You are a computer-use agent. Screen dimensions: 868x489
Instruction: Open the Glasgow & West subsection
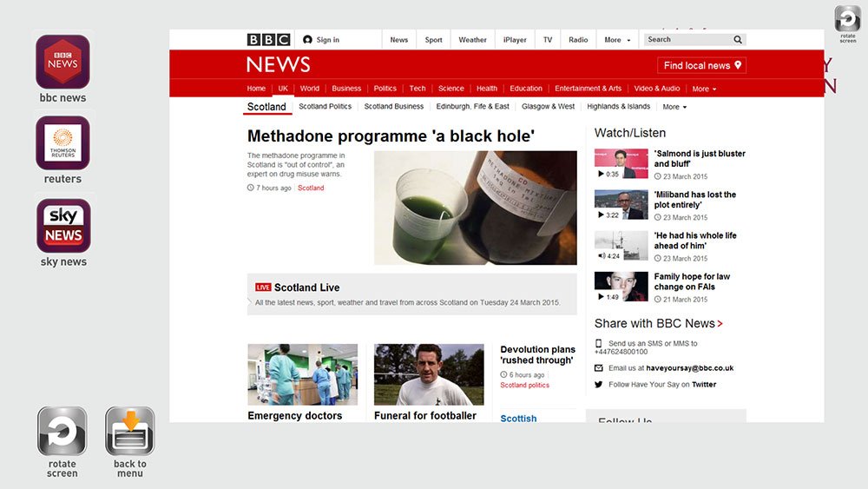pos(548,106)
